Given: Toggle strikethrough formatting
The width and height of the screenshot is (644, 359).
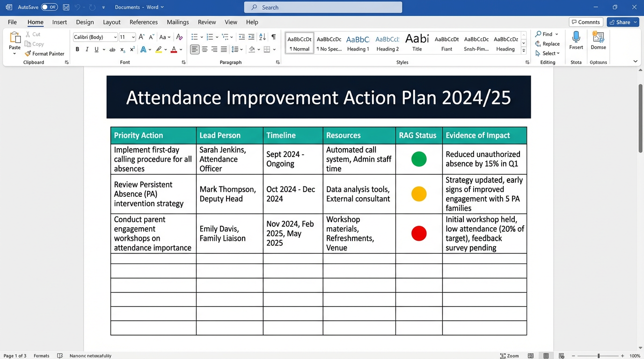Looking at the screenshot, I should click(x=112, y=49).
